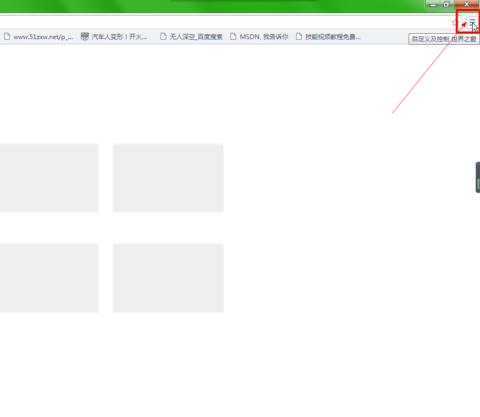Open the second bookmark with the grid favicon

[x=114, y=37]
